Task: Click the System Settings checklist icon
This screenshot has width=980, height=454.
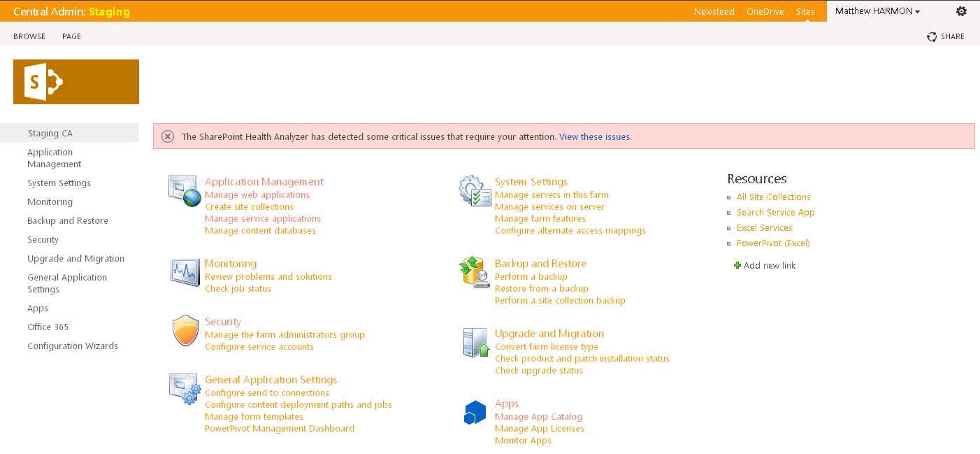Action: tap(475, 191)
